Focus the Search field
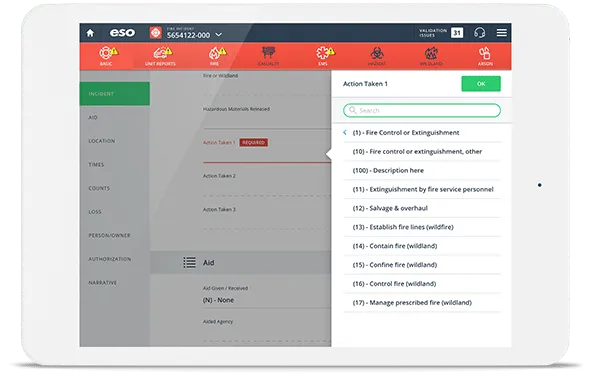The width and height of the screenshot is (602, 376). pyautogui.click(x=422, y=111)
